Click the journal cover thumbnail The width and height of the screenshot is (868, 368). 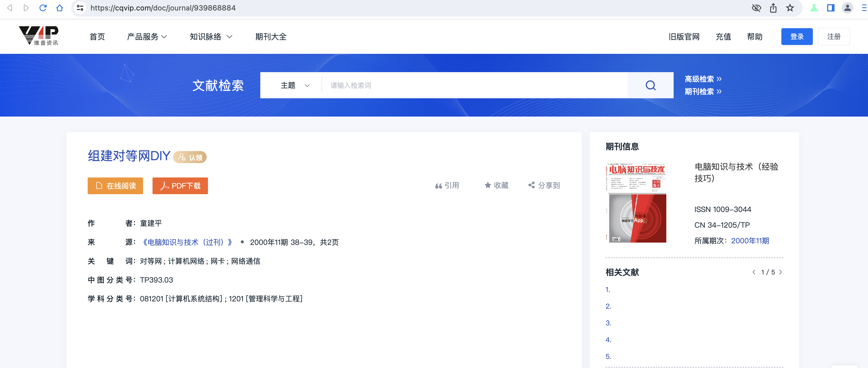pyautogui.click(x=636, y=202)
